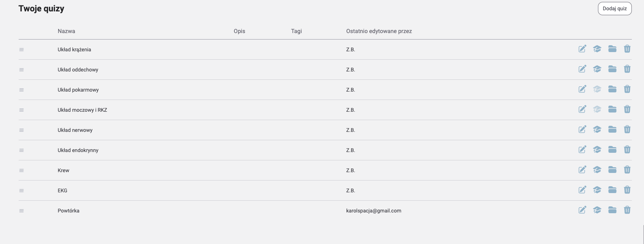
Task: Delete "EKG" using its trash icon
Action: 627,190
